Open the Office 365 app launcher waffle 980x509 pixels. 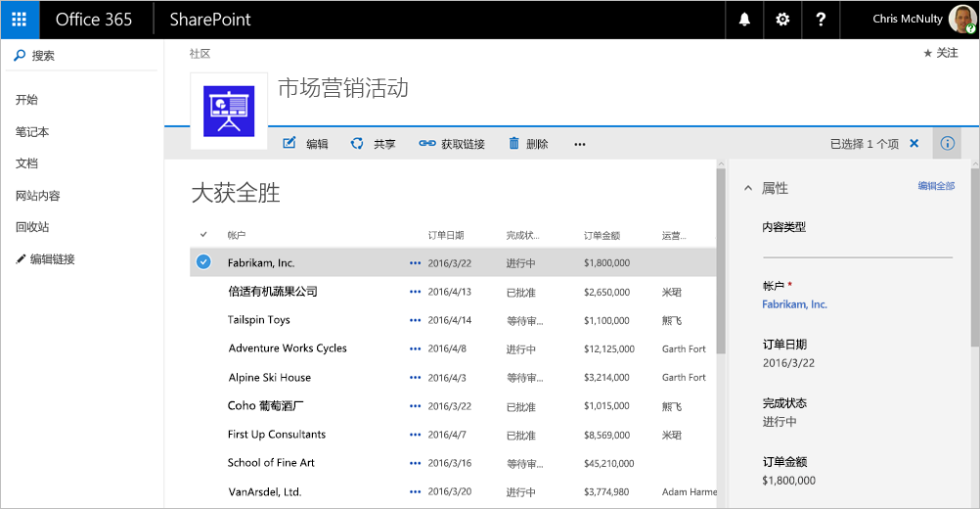pos(20,20)
